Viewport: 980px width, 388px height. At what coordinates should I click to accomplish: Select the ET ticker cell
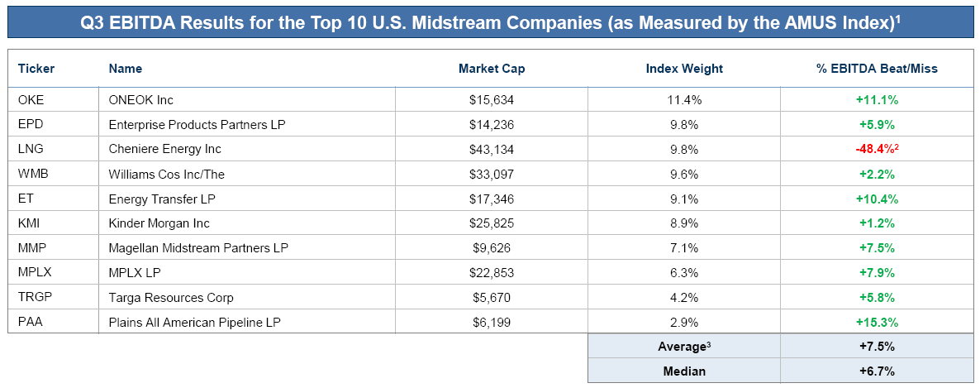click(x=25, y=199)
